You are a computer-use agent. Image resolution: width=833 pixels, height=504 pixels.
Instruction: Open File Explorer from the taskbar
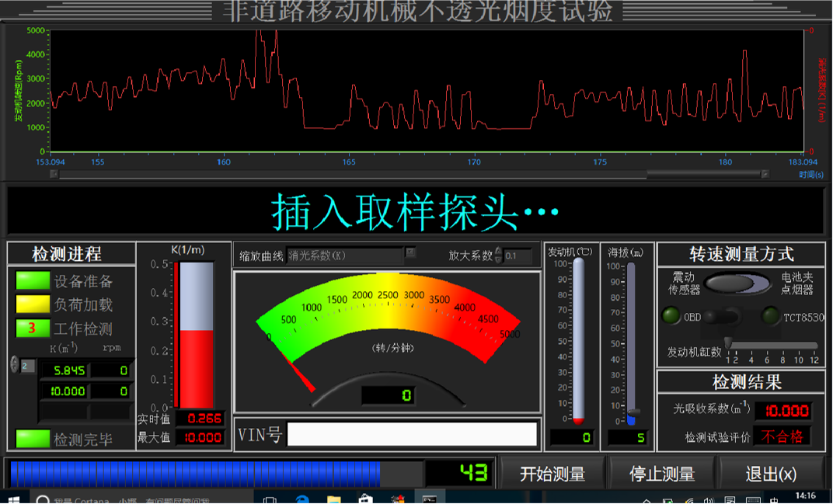click(x=334, y=499)
